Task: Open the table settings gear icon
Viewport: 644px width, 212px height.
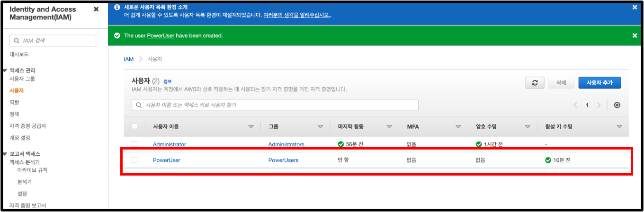Action: click(617, 105)
